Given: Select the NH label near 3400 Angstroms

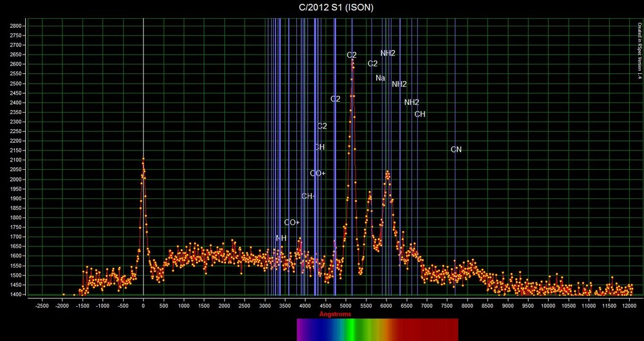Looking at the screenshot, I should coord(281,238).
